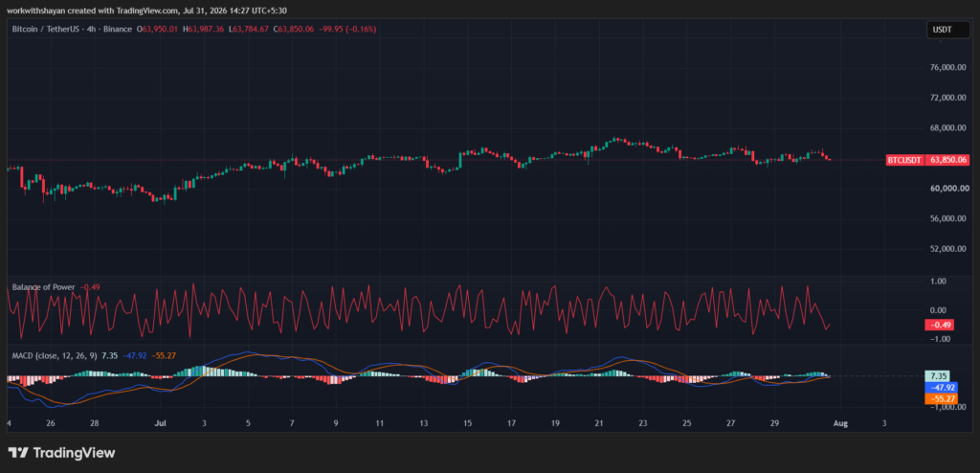Click the 17 date on the time axis
The height and width of the screenshot is (473, 980).
coord(511,423)
